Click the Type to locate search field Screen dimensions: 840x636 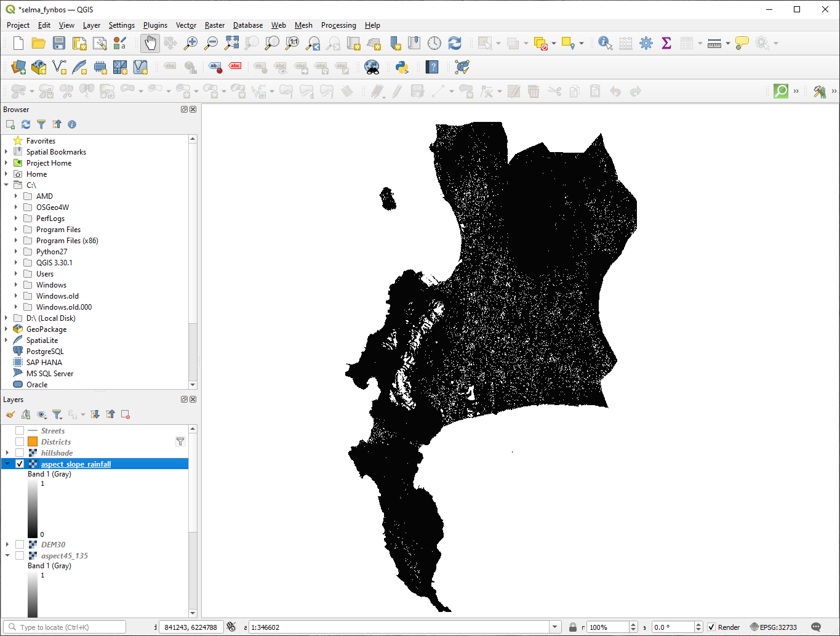click(x=68, y=627)
